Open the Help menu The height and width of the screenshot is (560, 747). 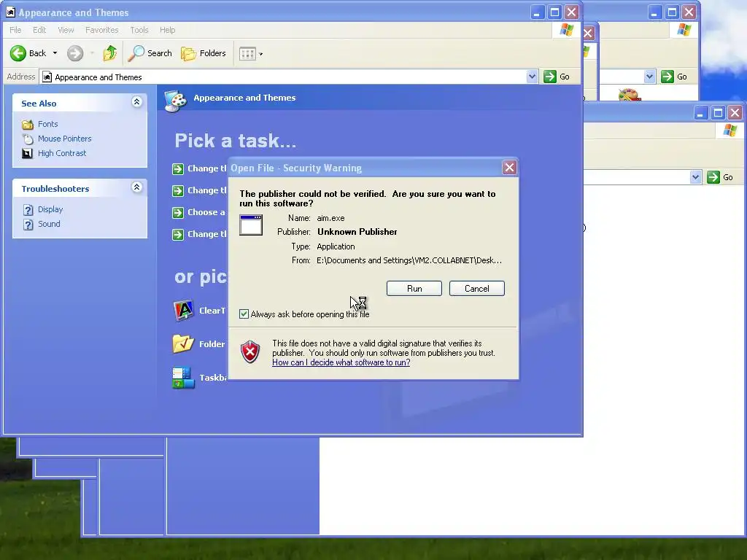click(167, 30)
